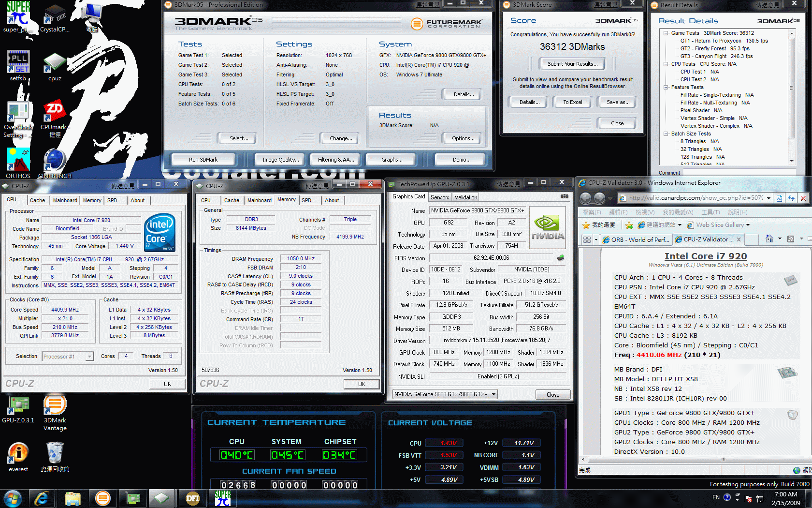Click IE address bar URL field
Image resolution: width=812 pixels, height=508 pixels.
tap(695, 198)
